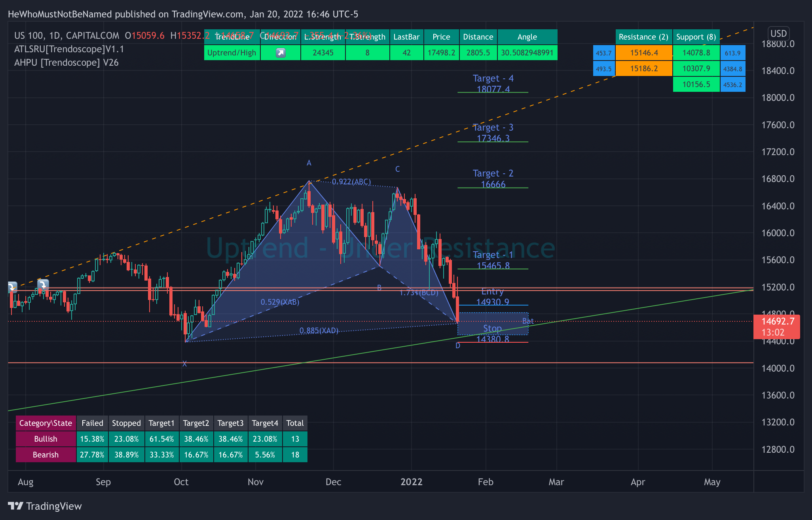Click the Bearish Stopped 38.89% cell
Image resolution: width=812 pixels, height=520 pixels.
point(126,455)
